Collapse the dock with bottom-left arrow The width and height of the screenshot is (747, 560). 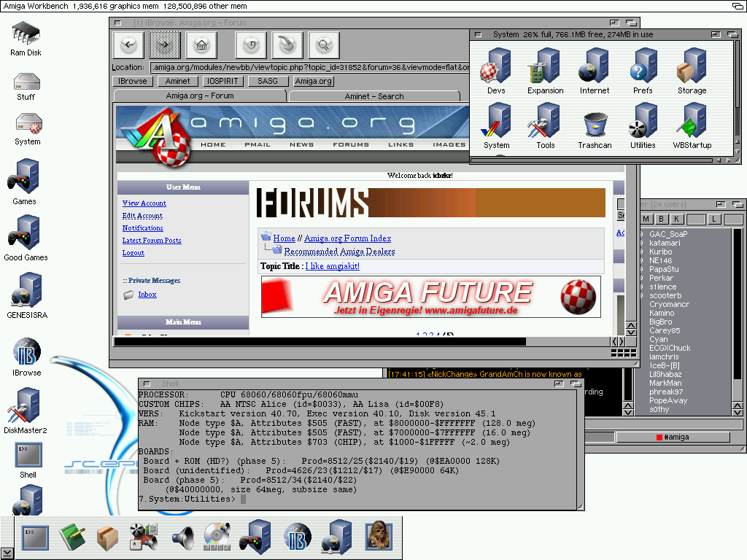(7, 553)
